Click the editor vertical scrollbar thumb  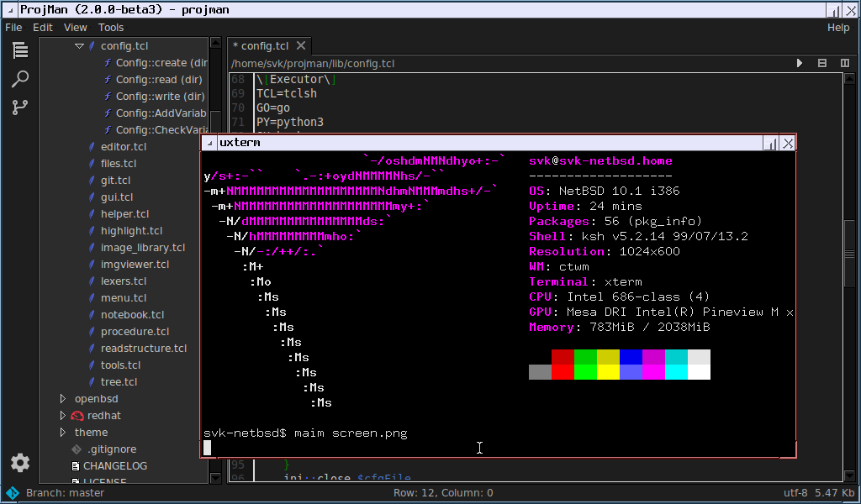pos(849,255)
